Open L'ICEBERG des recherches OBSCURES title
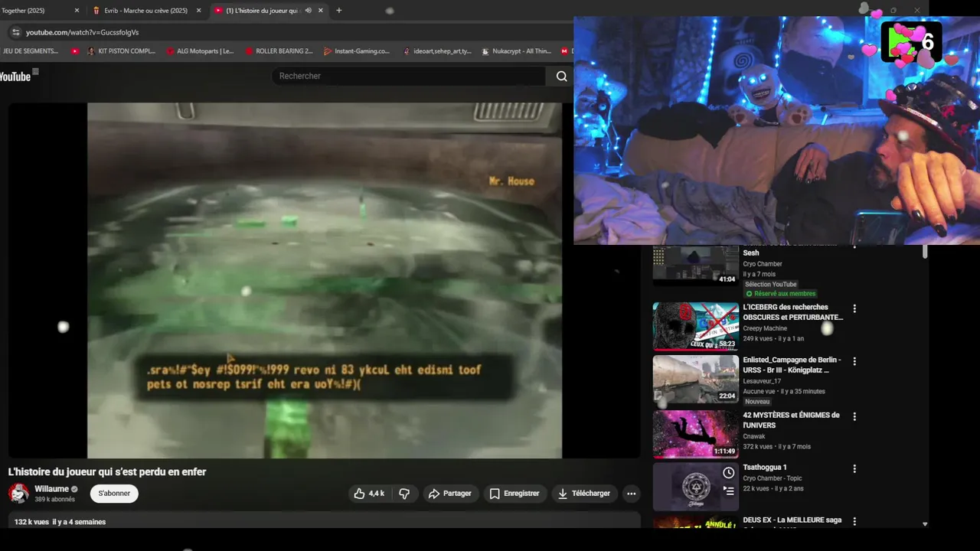This screenshot has width=980, height=551. (792, 312)
